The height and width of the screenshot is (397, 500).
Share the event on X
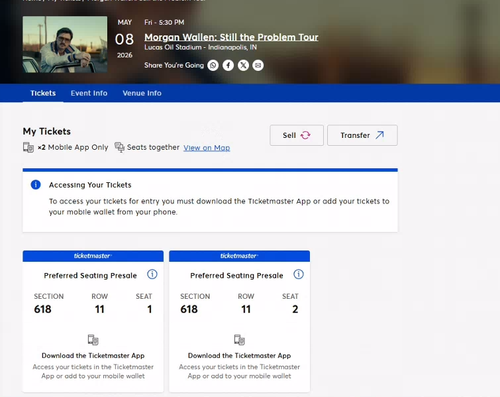point(243,65)
